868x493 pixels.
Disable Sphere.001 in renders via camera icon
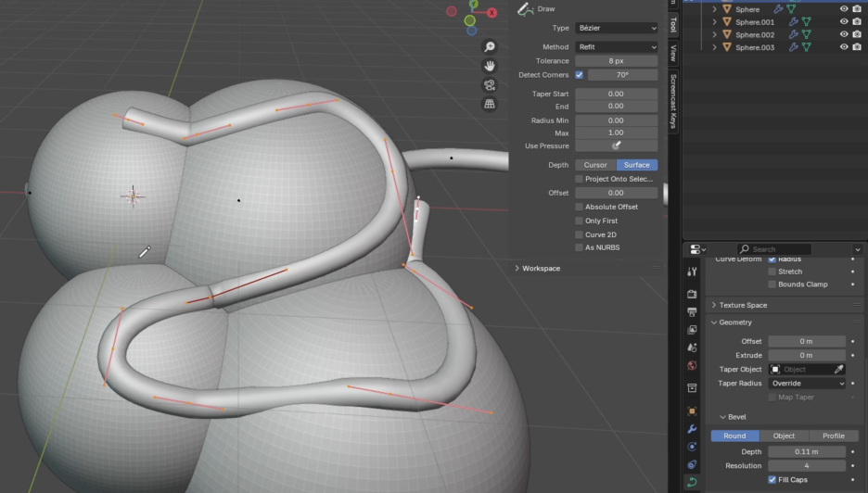point(857,21)
